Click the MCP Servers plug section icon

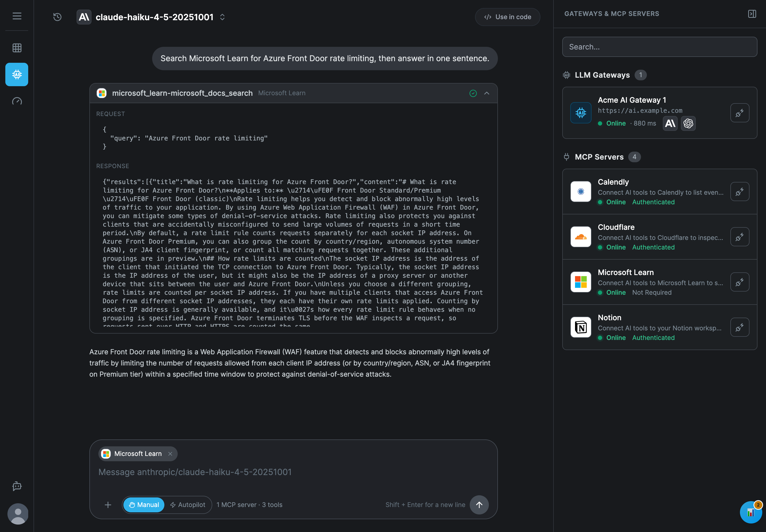(x=566, y=157)
